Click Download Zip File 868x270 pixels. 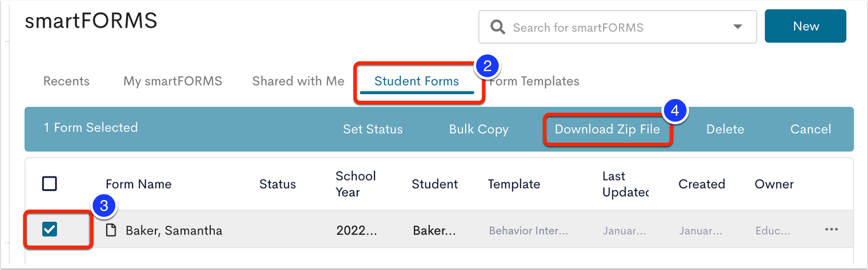(x=607, y=129)
